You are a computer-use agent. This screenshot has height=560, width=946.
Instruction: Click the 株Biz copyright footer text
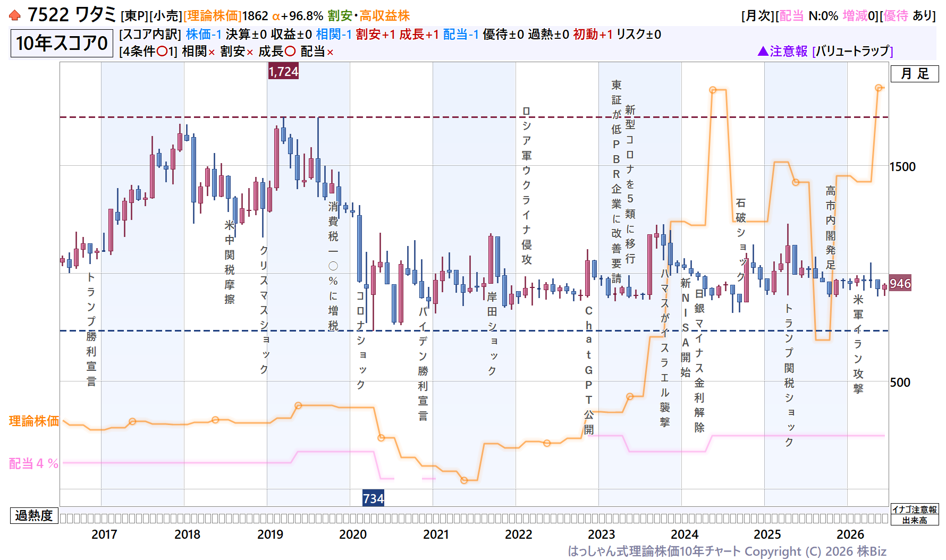727,551
